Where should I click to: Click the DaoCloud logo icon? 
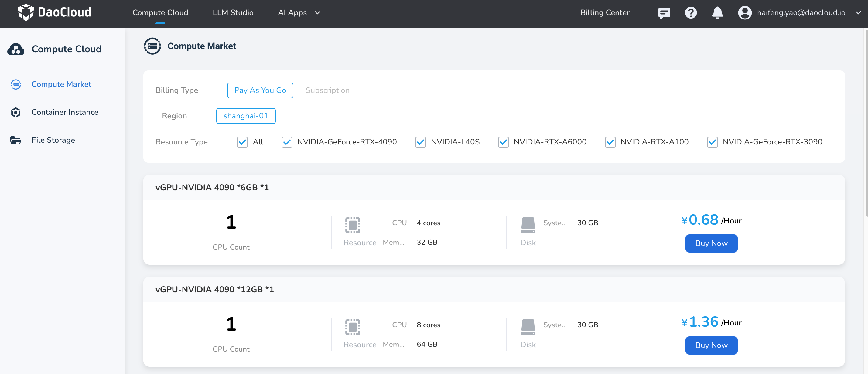[26, 12]
